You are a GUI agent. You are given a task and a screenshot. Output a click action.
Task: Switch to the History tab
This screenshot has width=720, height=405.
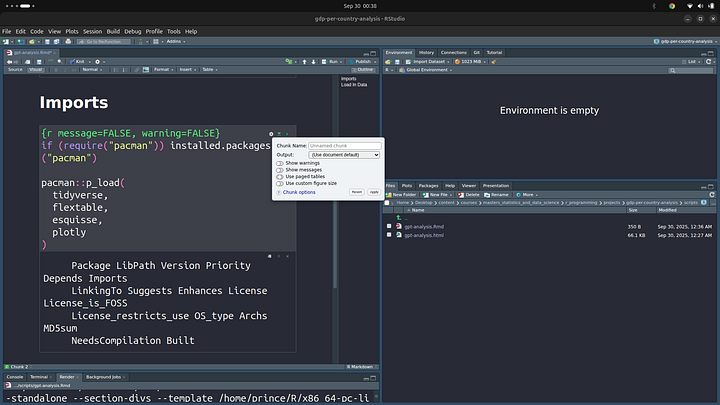click(x=426, y=53)
